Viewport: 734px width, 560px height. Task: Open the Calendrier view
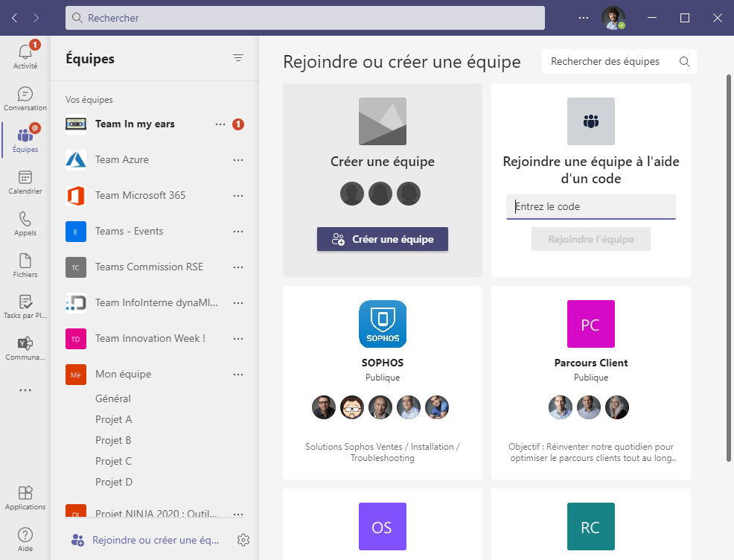click(x=25, y=182)
